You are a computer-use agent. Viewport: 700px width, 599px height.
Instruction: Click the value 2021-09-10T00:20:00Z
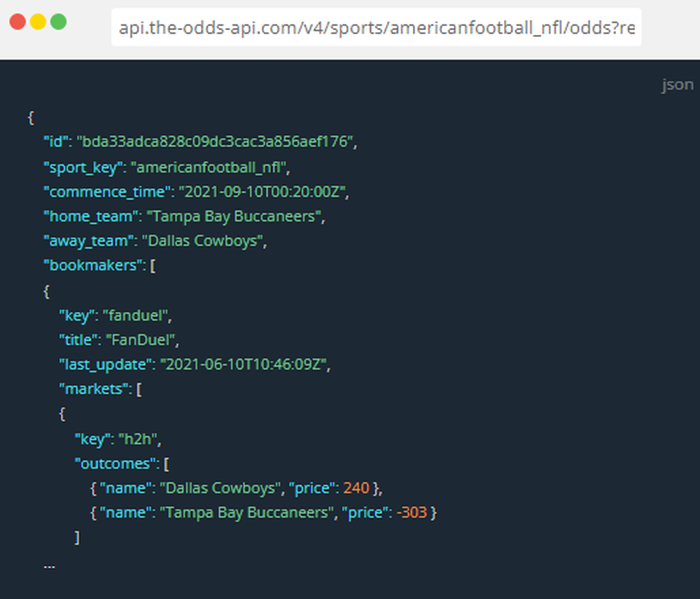[262, 192]
